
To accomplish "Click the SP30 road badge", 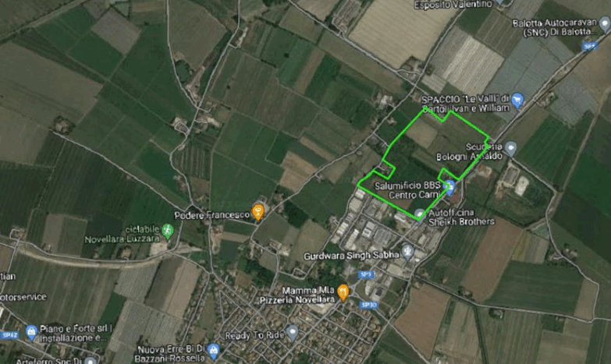I will (368, 305).
